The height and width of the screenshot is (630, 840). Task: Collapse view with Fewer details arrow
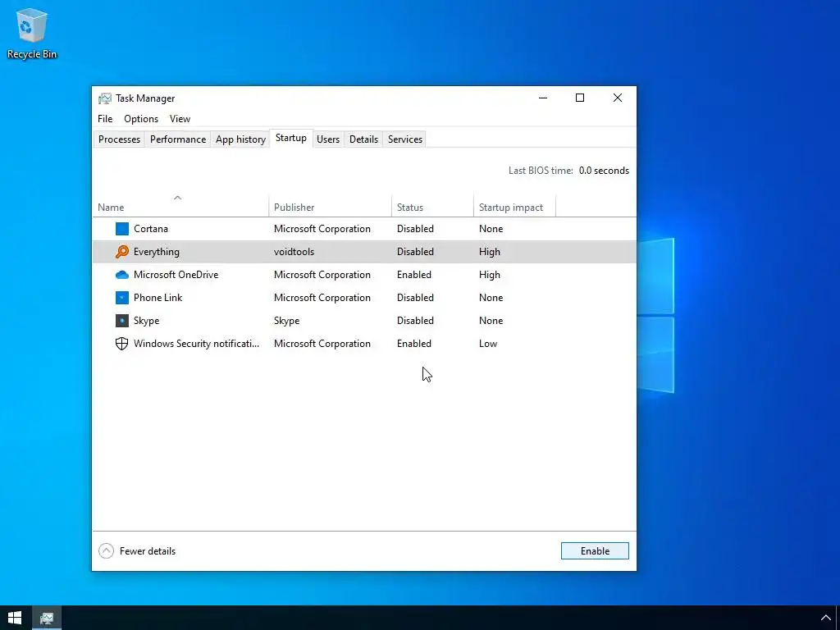106,550
